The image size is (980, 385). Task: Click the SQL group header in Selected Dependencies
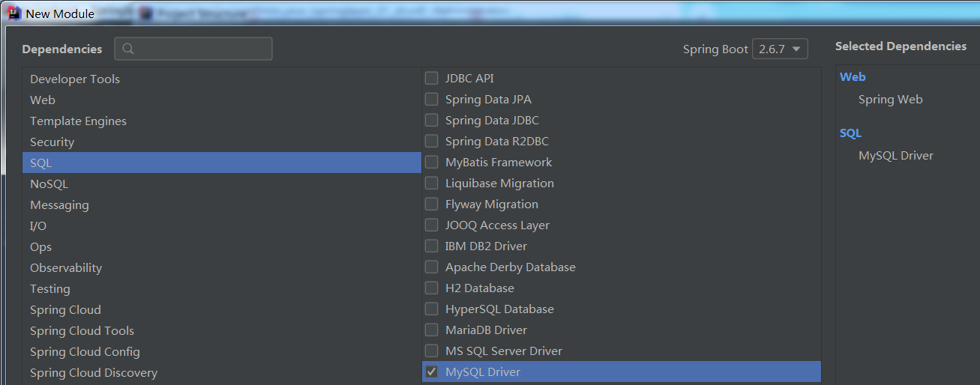(850, 133)
